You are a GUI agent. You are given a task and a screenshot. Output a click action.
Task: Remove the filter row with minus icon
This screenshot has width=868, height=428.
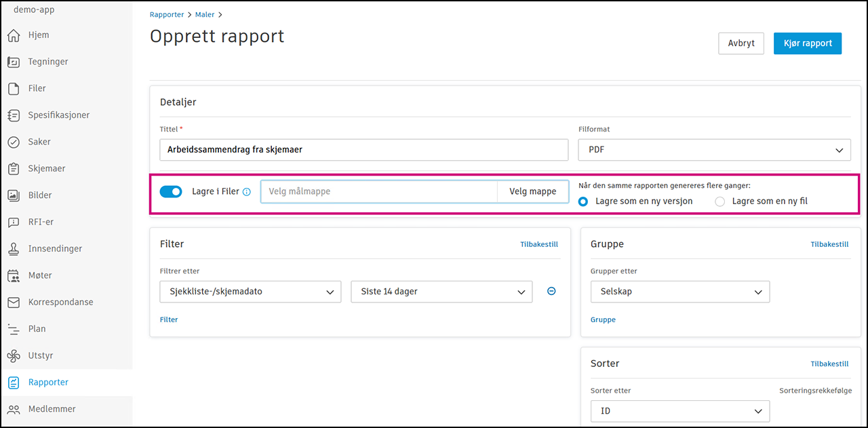coord(551,292)
